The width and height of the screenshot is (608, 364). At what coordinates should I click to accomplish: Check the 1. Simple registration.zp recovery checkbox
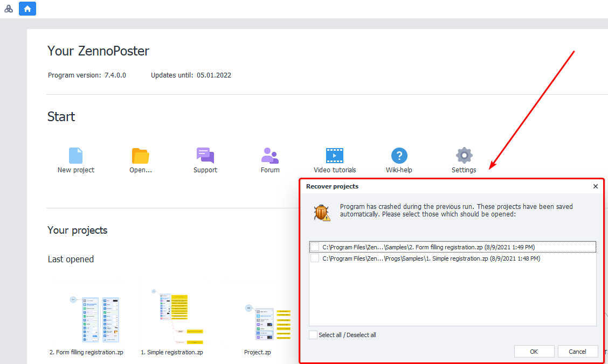pos(315,258)
